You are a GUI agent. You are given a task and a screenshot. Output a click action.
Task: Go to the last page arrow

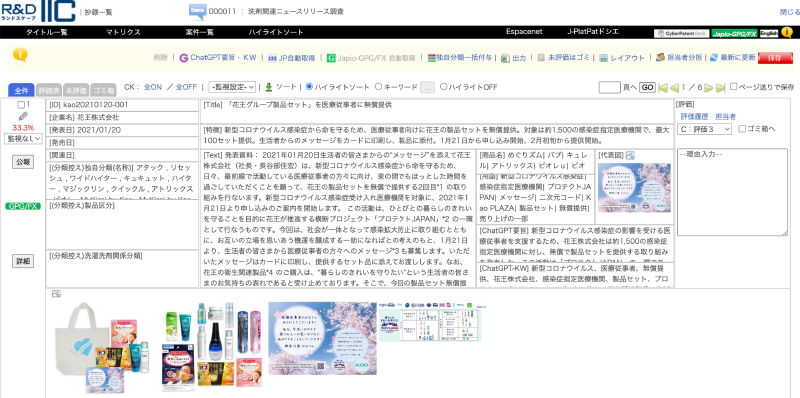click(x=720, y=88)
